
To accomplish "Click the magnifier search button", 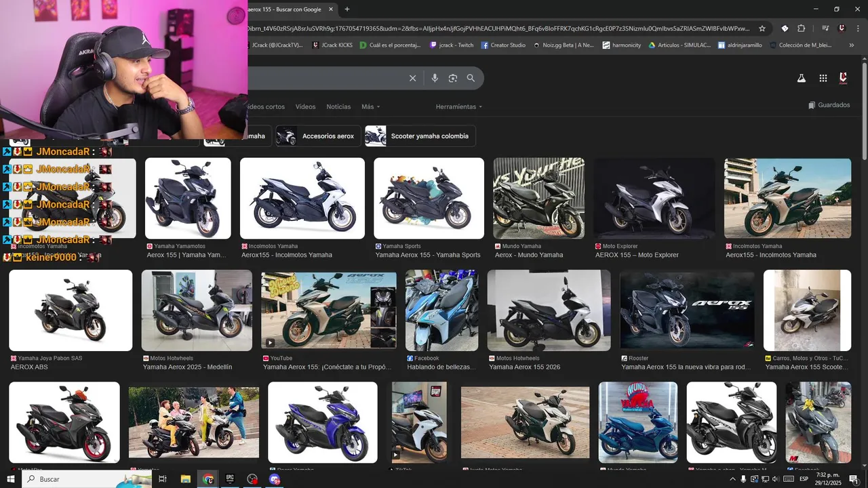I will pos(471,78).
